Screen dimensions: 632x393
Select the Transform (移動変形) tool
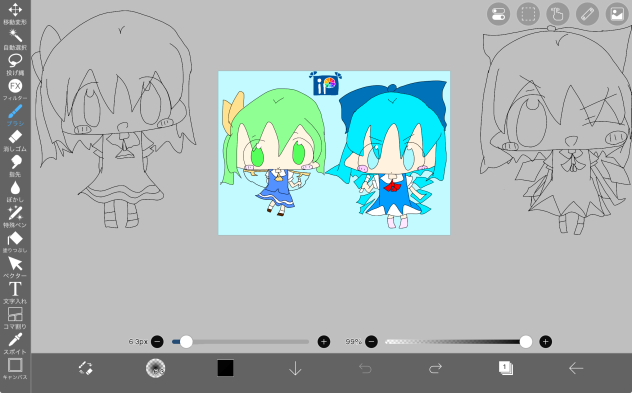click(x=15, y=13)
